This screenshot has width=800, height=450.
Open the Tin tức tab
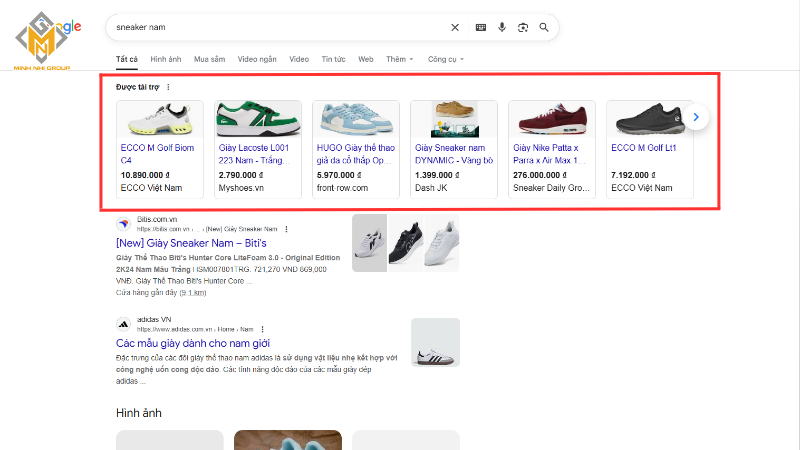point(333,59)
